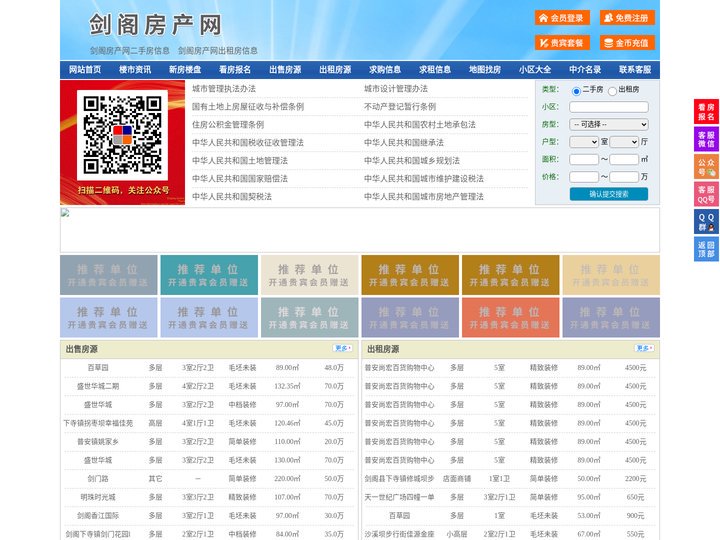720x540 pixels.
Task: Open the 出售房源 menu item
Action: [x=285, y=70]
